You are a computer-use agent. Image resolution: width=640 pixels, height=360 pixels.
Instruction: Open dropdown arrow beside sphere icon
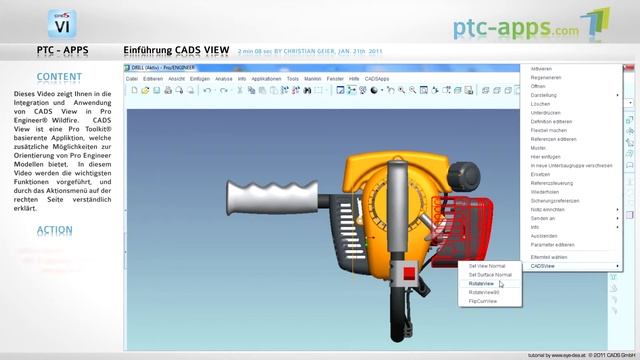(x=382, y=91)
